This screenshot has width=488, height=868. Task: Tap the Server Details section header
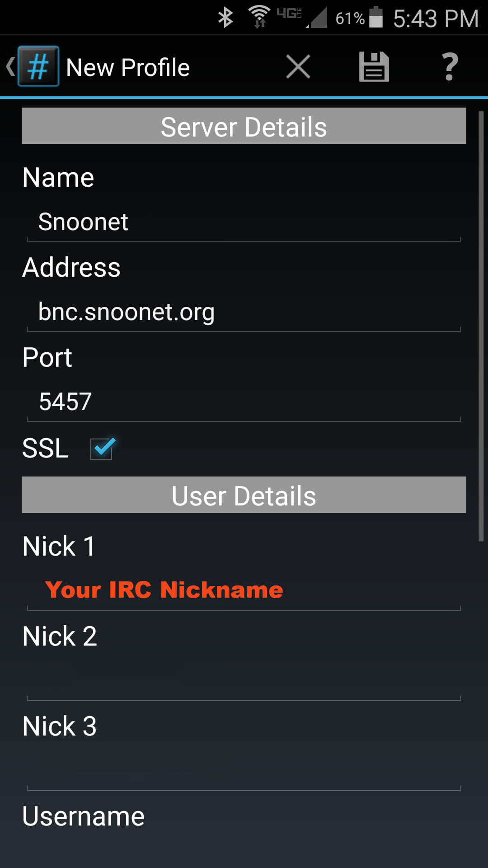tap(244, 126)
